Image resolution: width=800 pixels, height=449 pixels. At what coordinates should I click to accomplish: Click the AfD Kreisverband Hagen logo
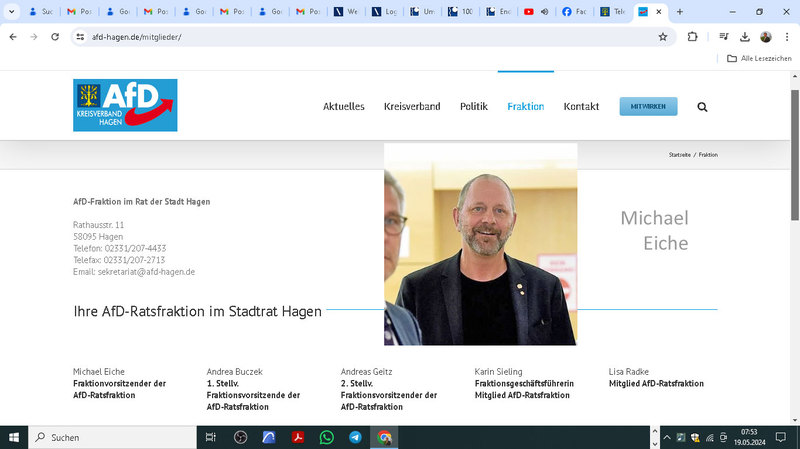(x=125, y=105)
